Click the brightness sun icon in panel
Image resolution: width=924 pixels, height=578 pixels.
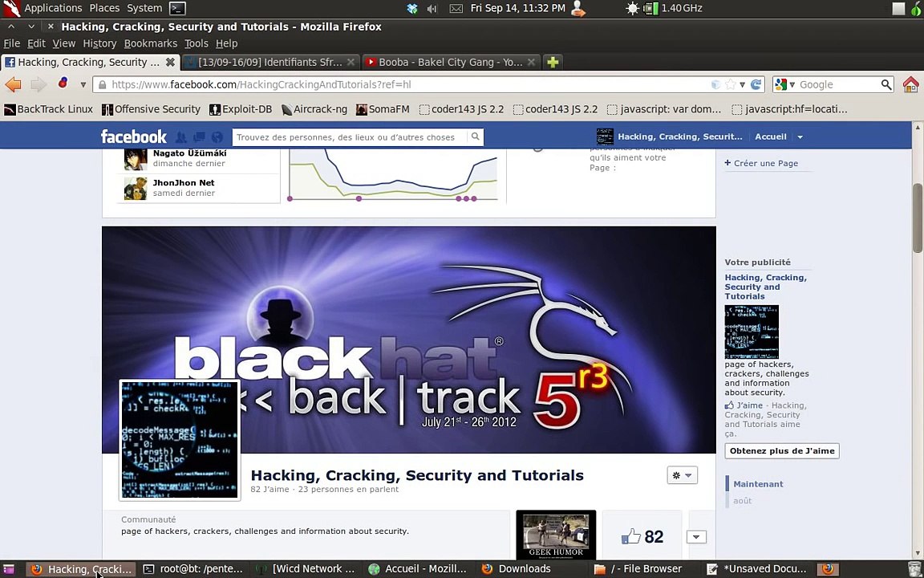tap(632, 8)
